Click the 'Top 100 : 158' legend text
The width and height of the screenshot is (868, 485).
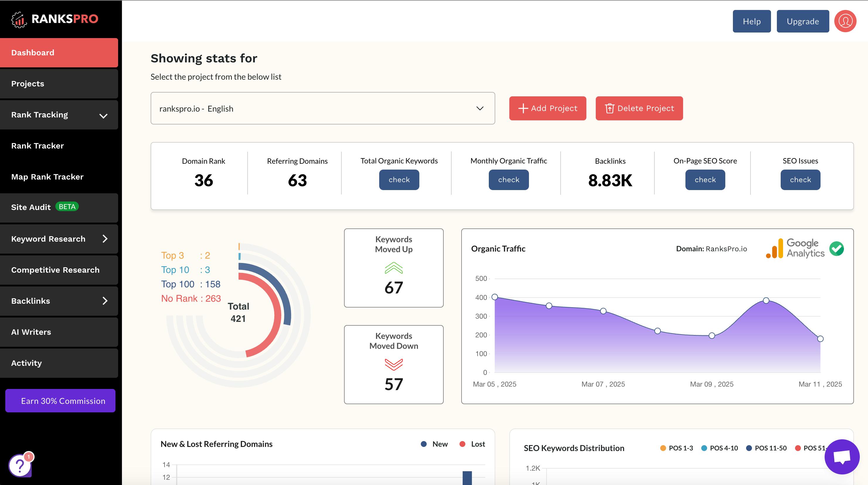coord(191,284)
